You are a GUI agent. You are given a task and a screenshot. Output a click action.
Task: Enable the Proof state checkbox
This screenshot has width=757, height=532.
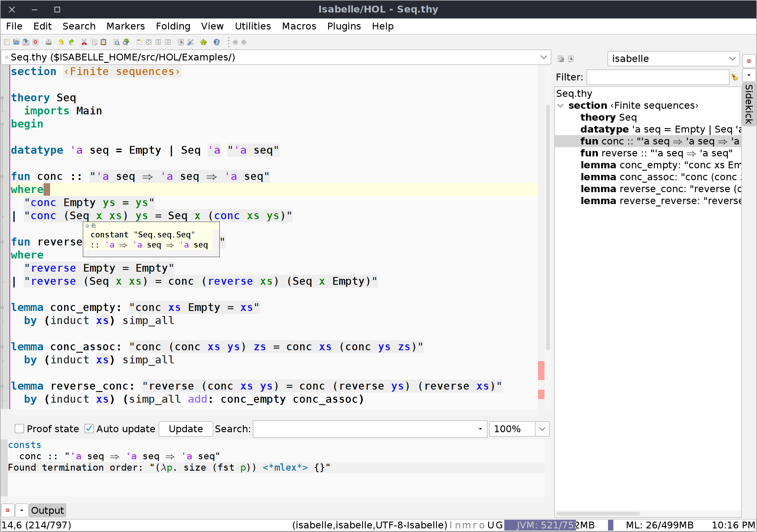click(19, 429)
